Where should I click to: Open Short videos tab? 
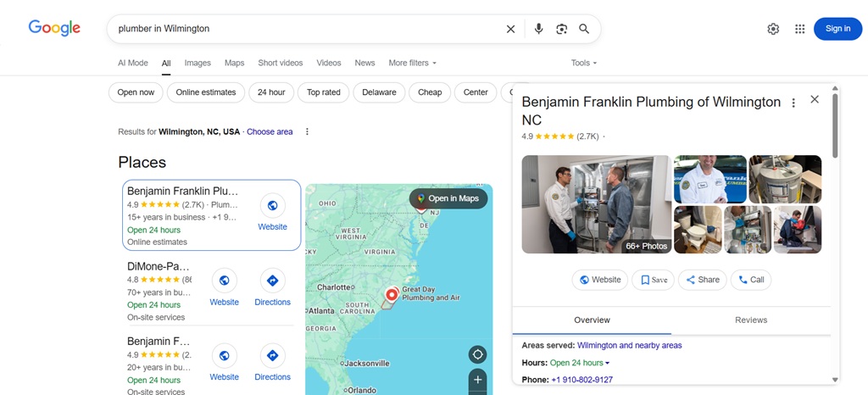[x=280, y=63]
